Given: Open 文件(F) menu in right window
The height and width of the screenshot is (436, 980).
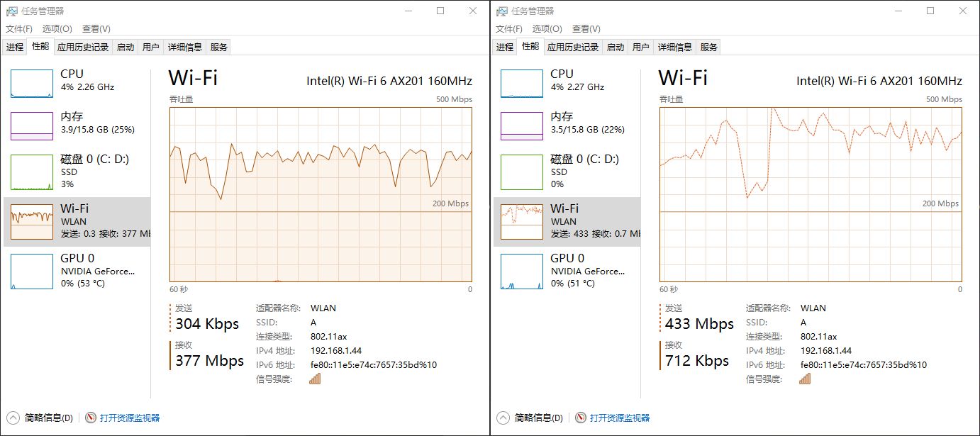Looking at the screenshot, I should (x=509, y=29).
